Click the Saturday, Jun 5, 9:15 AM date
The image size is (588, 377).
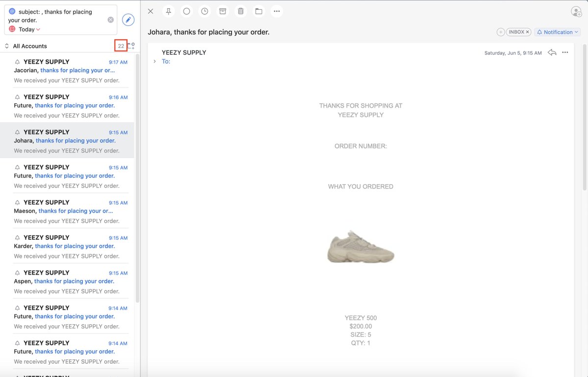pos(513,53)
